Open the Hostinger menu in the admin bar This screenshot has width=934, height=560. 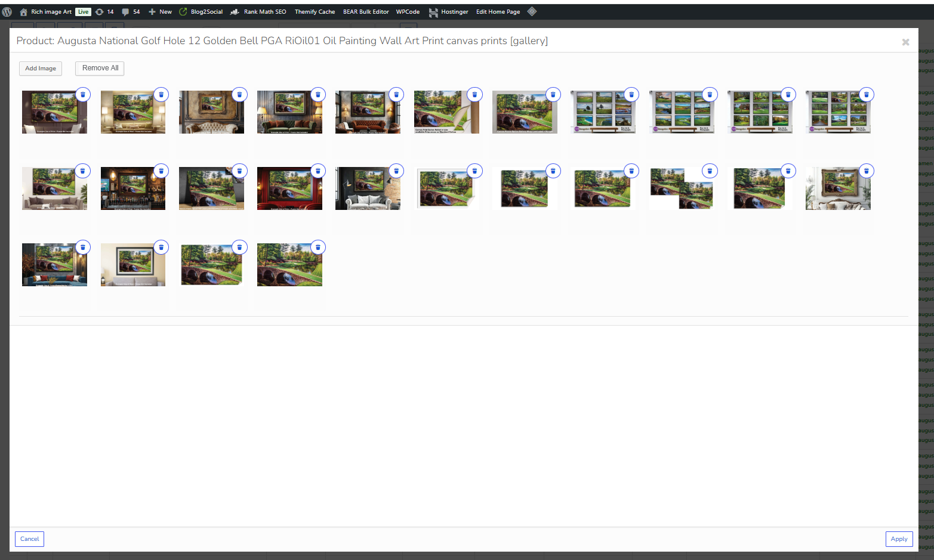(448, 12)
